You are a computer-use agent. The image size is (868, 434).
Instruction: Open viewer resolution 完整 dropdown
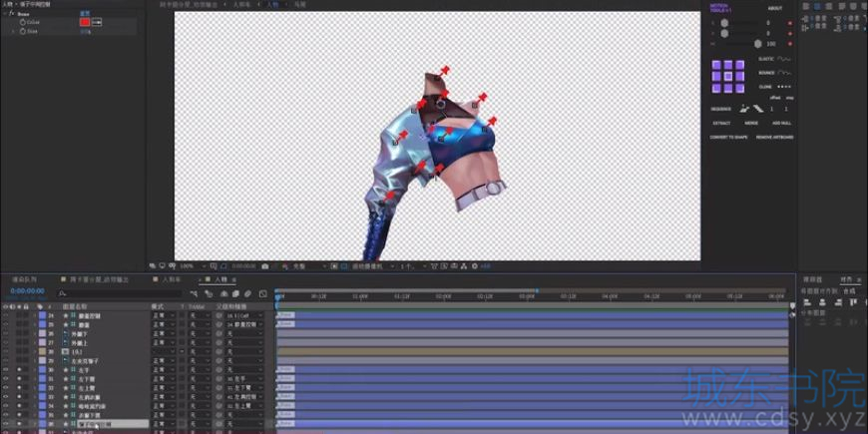[309, 266]
